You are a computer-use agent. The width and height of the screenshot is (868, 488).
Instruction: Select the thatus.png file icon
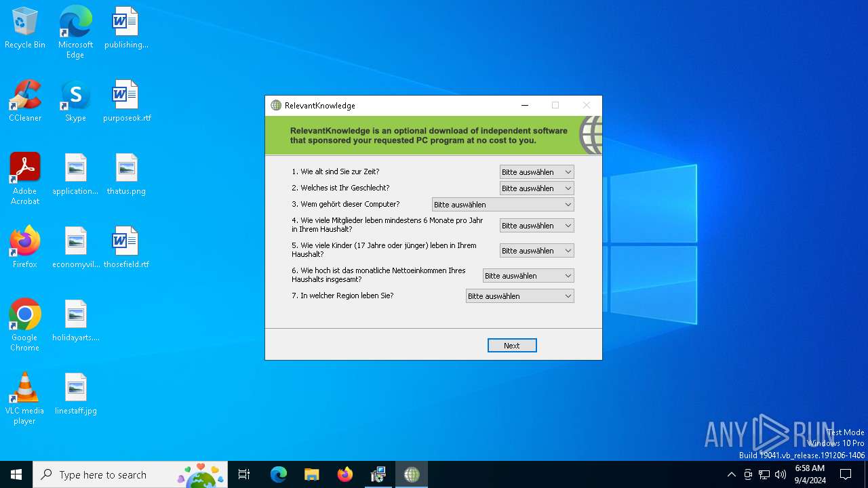click(126, 175)
